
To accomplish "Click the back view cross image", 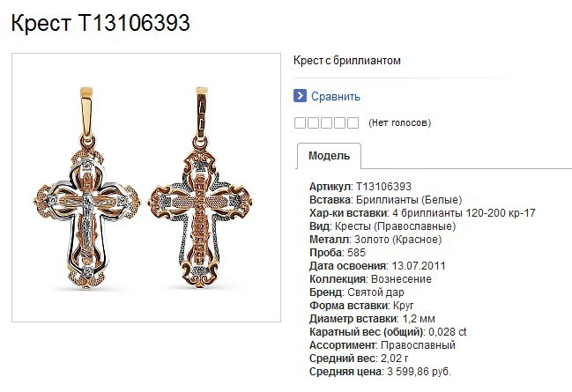I will pos(200,188).
